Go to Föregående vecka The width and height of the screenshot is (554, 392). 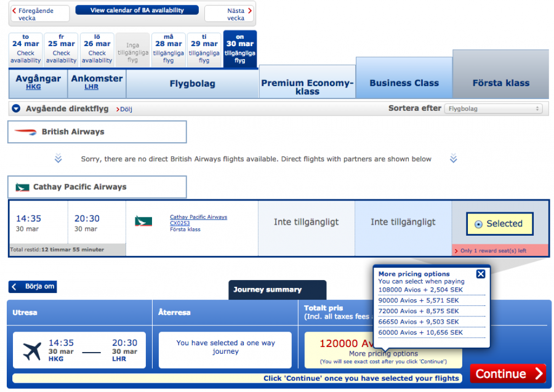36,14
